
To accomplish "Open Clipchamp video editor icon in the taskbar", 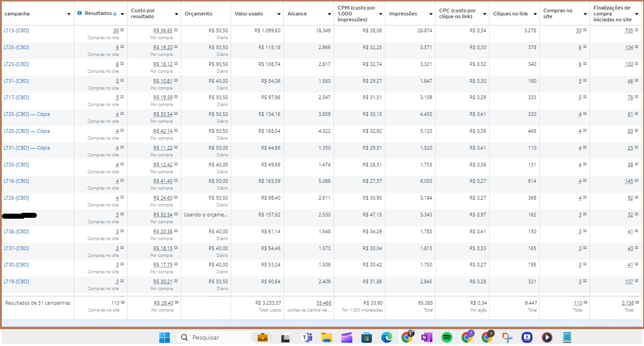I will (x=347, y=337).
